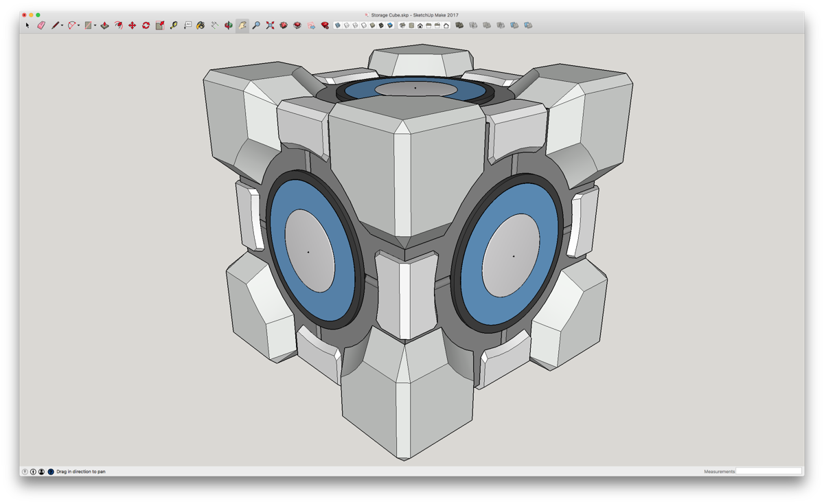Open the Extension Warehouse
824x504 pixels.
coord(297,25)
